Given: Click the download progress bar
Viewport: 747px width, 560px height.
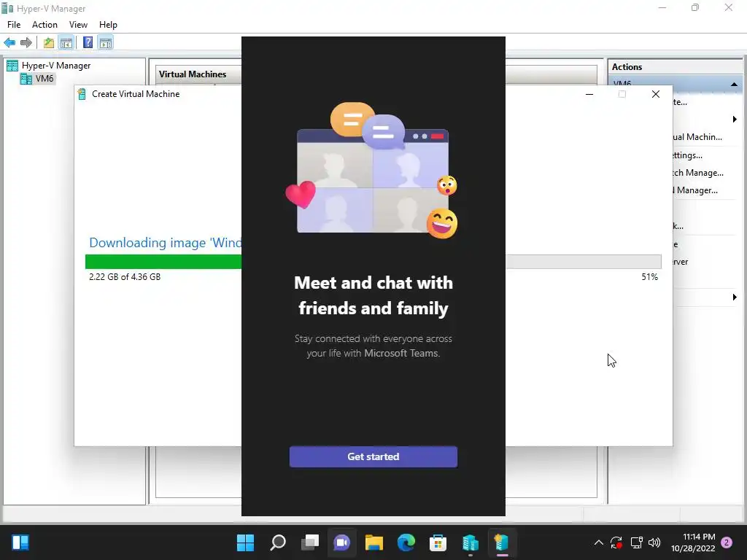Looking at the screenshot, I should 373,262.
